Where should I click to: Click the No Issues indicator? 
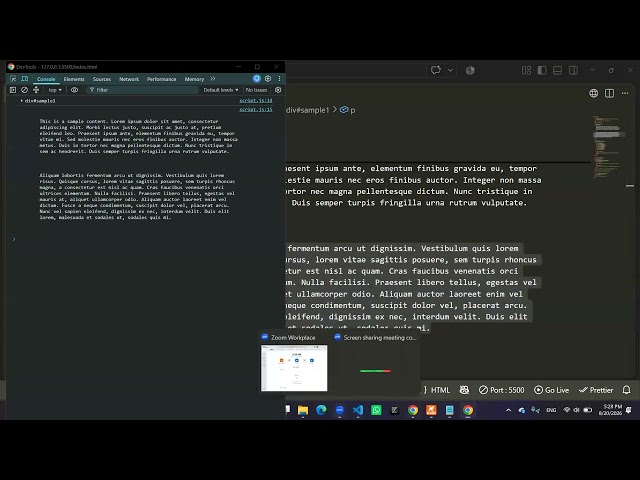256,90
